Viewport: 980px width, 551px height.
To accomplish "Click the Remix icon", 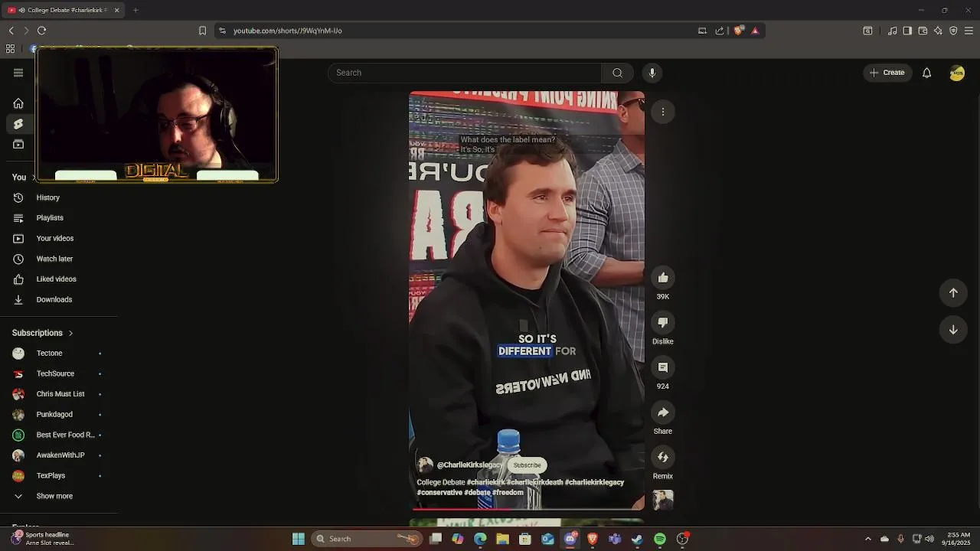I will tap(663, 458).
